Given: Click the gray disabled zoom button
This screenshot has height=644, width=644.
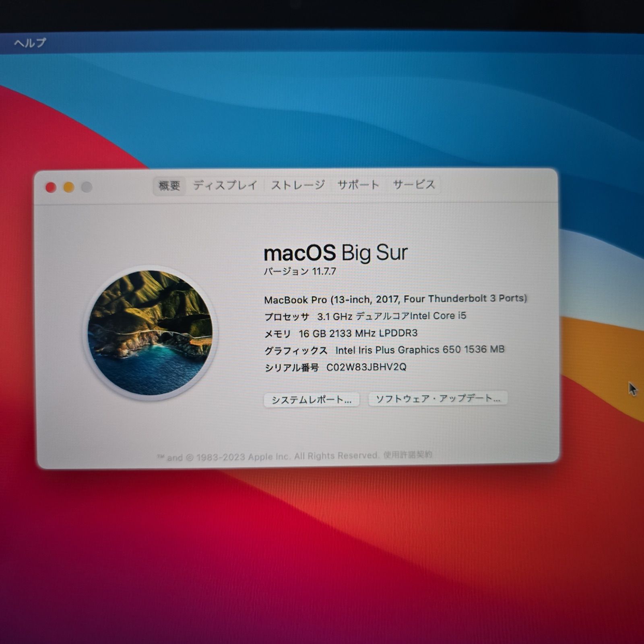Looking at the screenshot, I should [x=87, y=187].
